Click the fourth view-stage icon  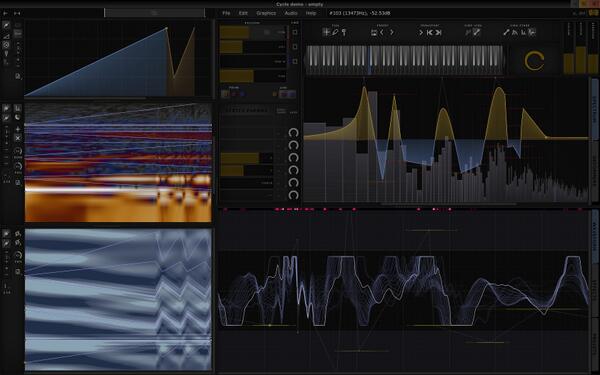[532, 33]
